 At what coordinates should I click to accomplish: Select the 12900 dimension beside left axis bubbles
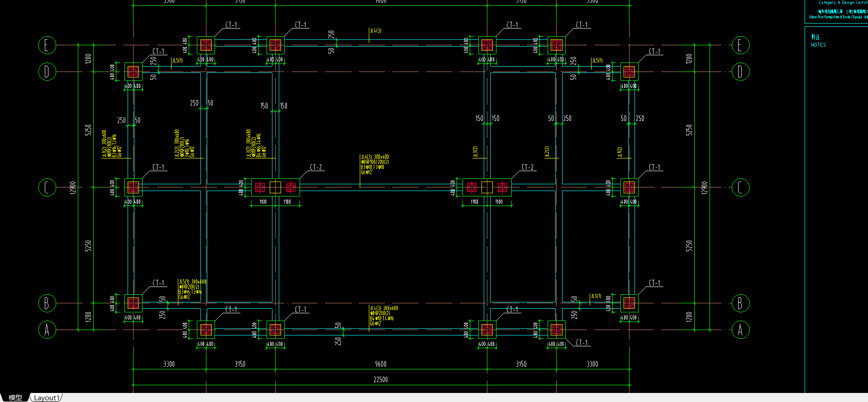[73, 187]
